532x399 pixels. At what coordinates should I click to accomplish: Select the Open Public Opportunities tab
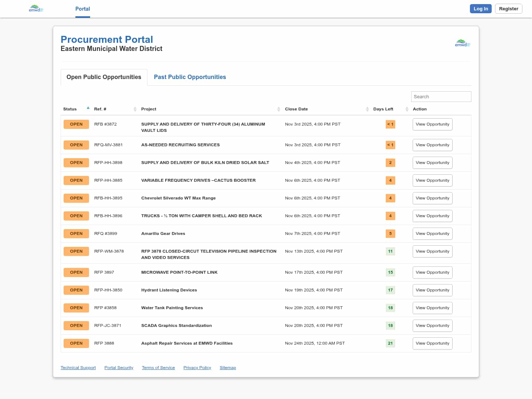104,77
